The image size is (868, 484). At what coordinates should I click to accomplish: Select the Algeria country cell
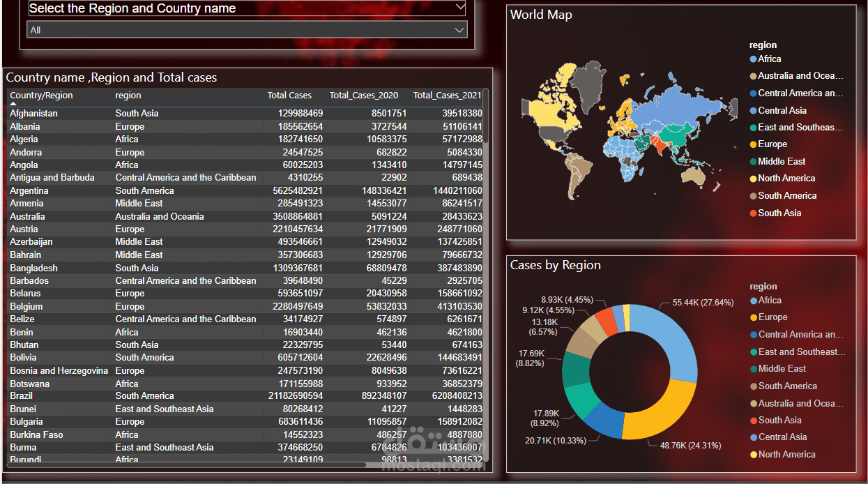point(24,139)
